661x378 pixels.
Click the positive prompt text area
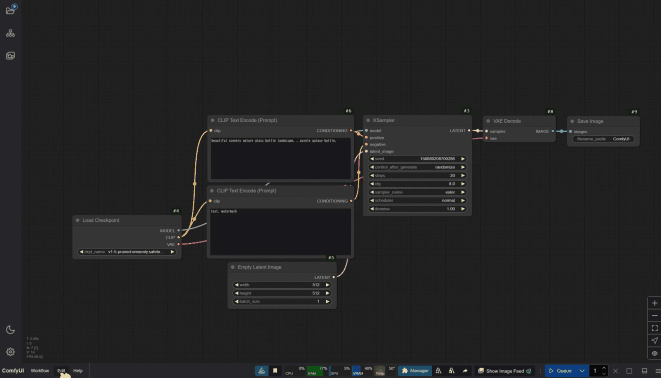281,158
